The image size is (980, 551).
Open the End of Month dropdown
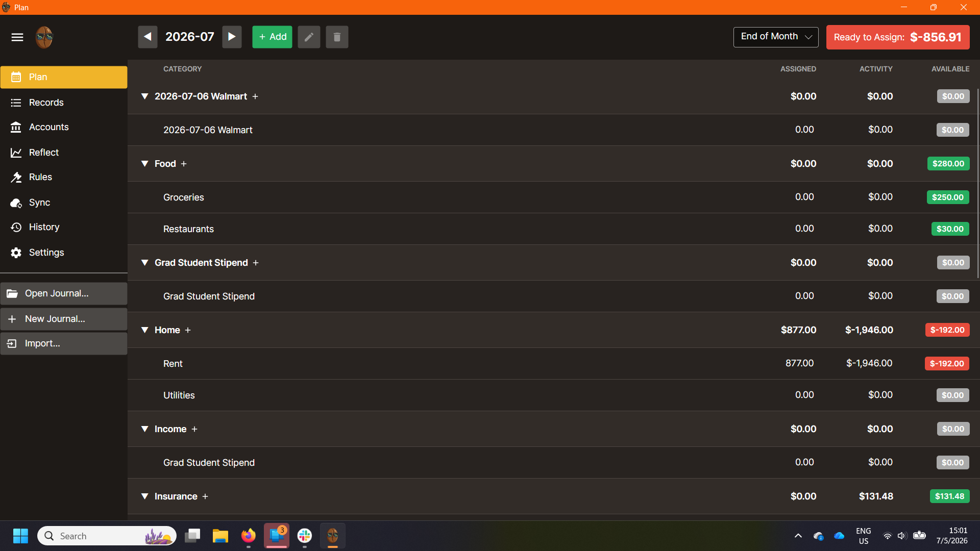point(776,37)
